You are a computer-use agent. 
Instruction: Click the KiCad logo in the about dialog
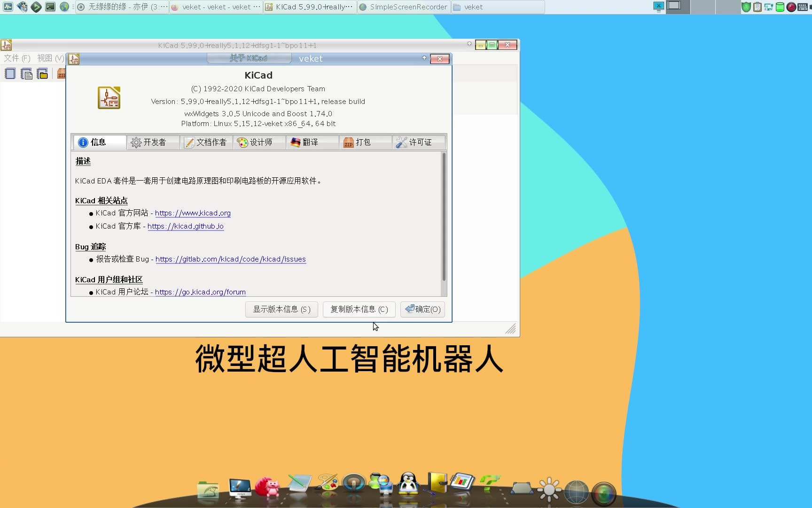point(109,98)
